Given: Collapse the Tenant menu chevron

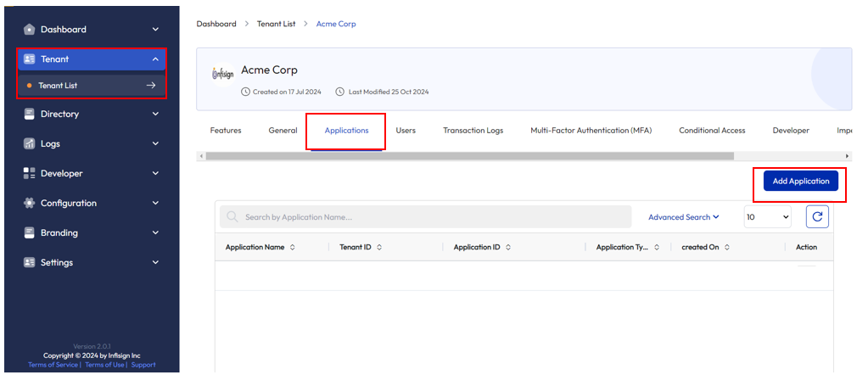Looking at the screenshot, I should click(155, 59).
